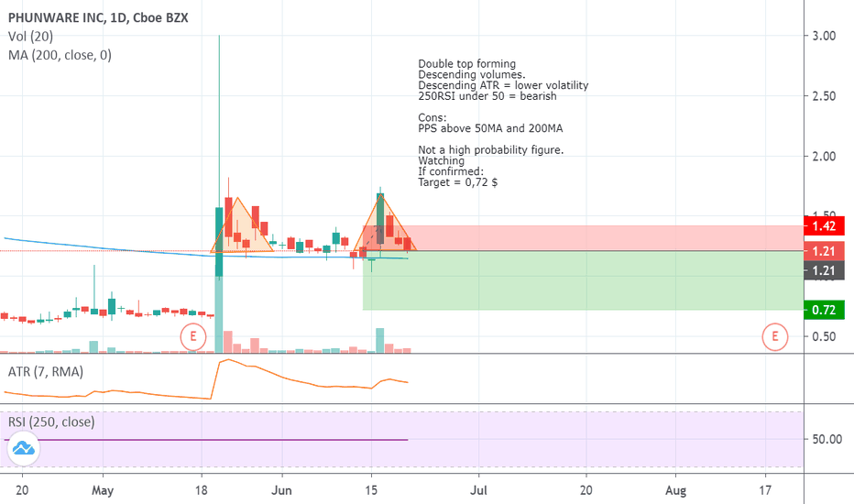Click the 'PPS above 50MA and 200MA' note
The image size is (854, 504).
[x=490, y=128]
